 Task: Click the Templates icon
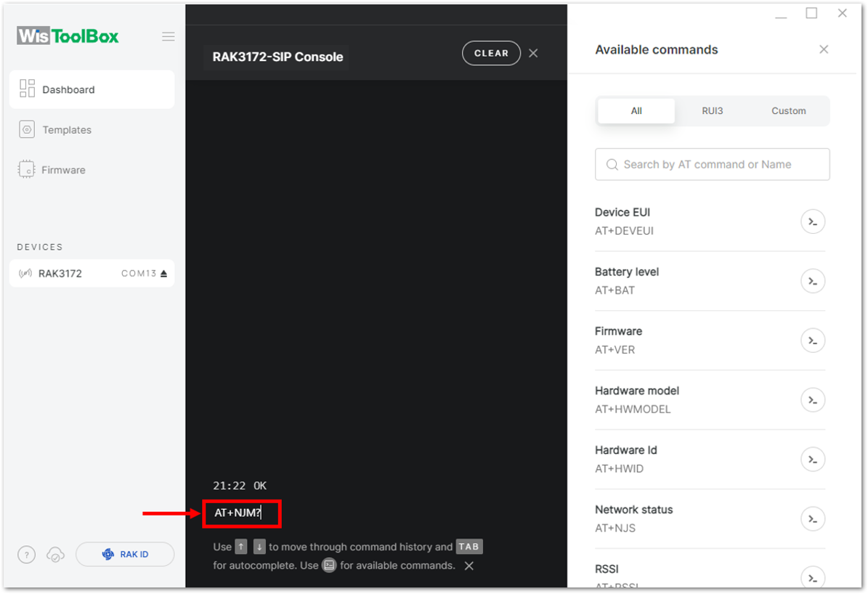click(x=27, y=129)
